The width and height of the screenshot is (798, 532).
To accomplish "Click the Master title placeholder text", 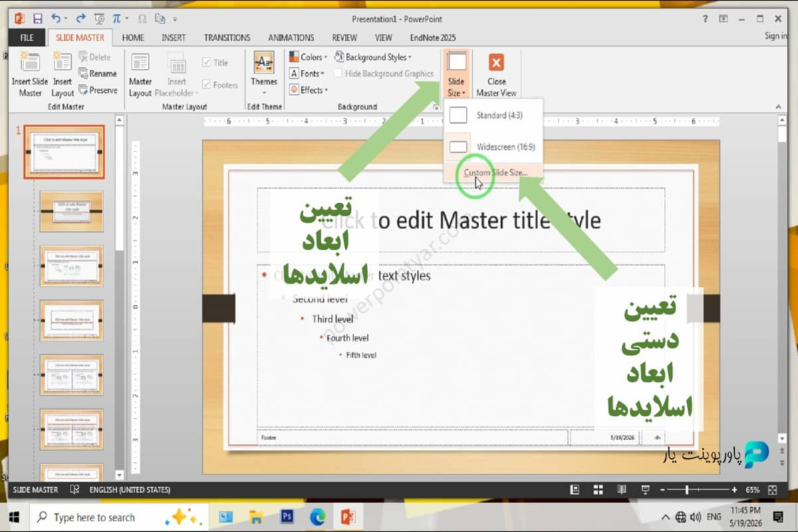I will click(x=461, y=220).
